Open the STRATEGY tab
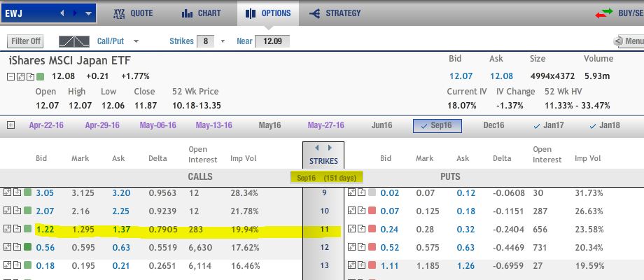 pos(335,13)
